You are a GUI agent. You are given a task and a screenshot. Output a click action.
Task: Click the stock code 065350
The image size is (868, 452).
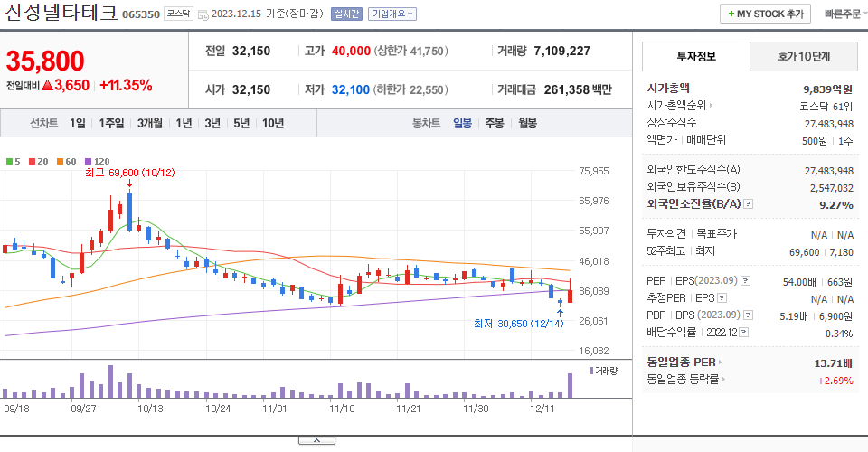coord(141,14)
